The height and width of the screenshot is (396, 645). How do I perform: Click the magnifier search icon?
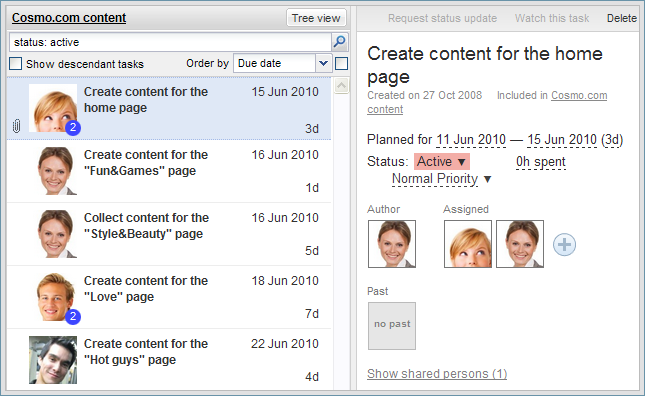point(340,42)
